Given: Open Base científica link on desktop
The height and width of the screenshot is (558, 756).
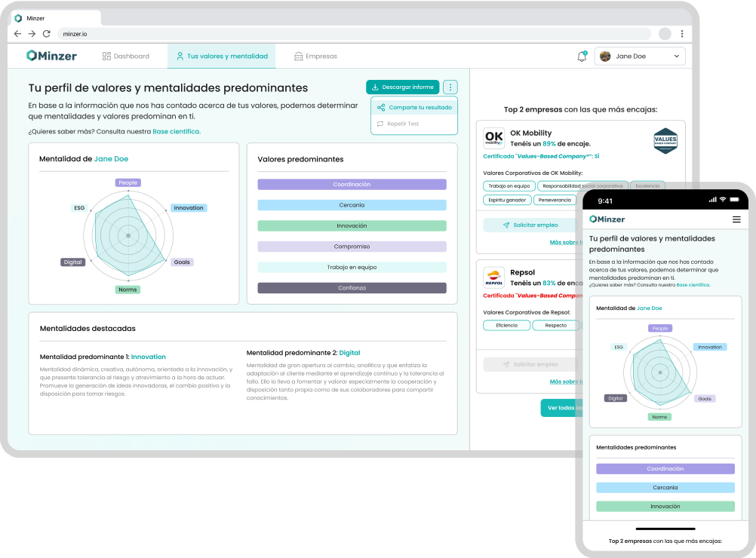Looking at the screenshot, I should pos(177,131).
